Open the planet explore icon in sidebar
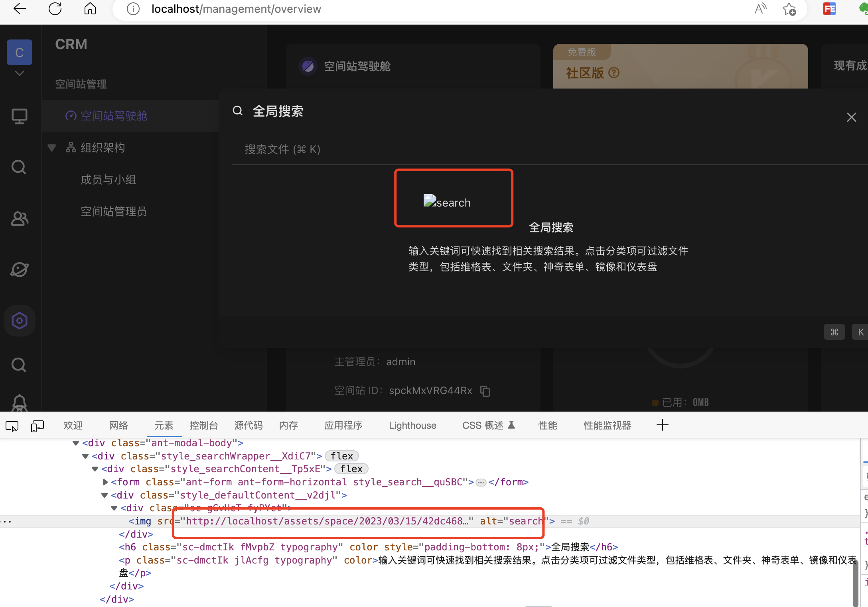This screenshot has width=868, height=607. (19, 270)
